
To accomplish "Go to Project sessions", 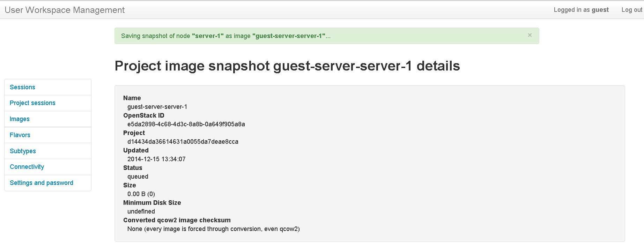I will click(x=32, y=103).
